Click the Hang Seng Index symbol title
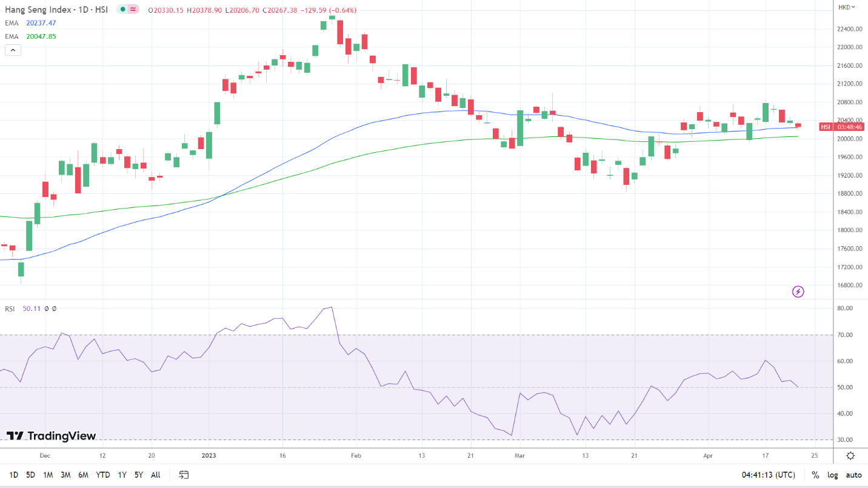Image resolution: width=868 pixels, height=488 pixels. click(56, 10)
